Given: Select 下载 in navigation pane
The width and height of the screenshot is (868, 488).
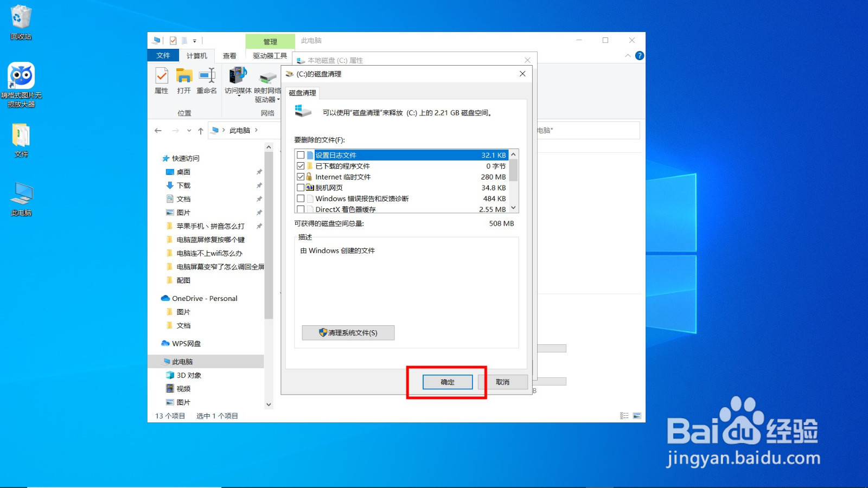Looking at the screenshot, I should (183, 185).
